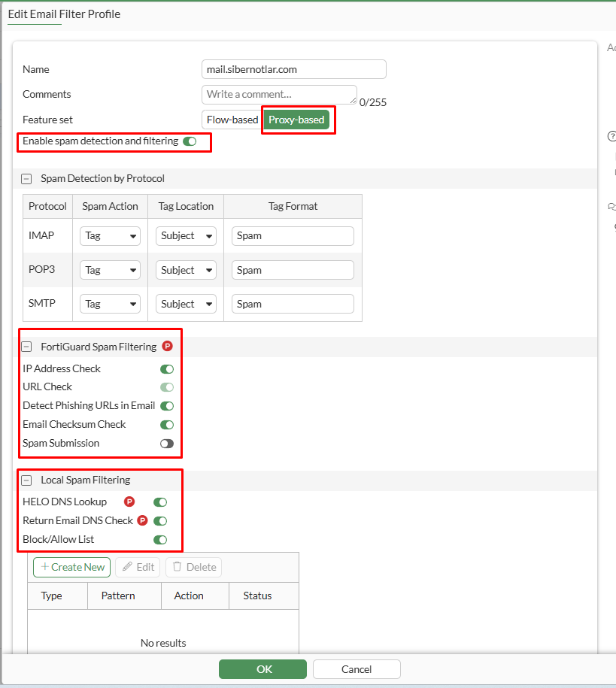Click the Pattern column header
Viewport: 616px width, 688px height.
pos(125,596)
